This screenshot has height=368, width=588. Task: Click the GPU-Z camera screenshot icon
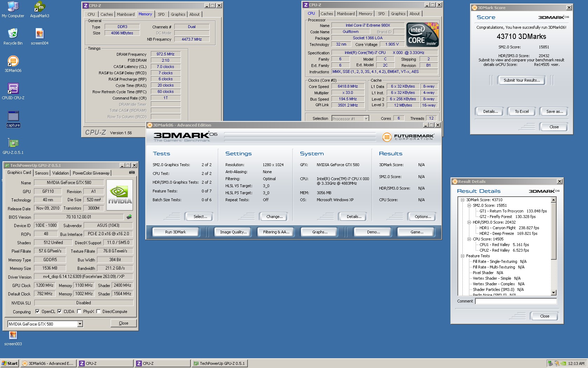point(132,172)
